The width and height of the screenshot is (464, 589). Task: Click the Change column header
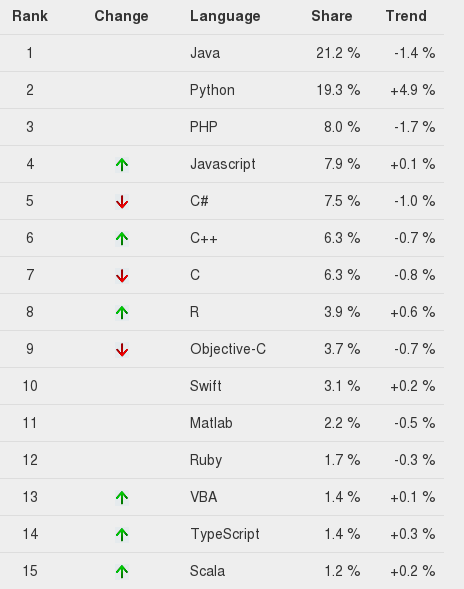[x=121, y=16]
